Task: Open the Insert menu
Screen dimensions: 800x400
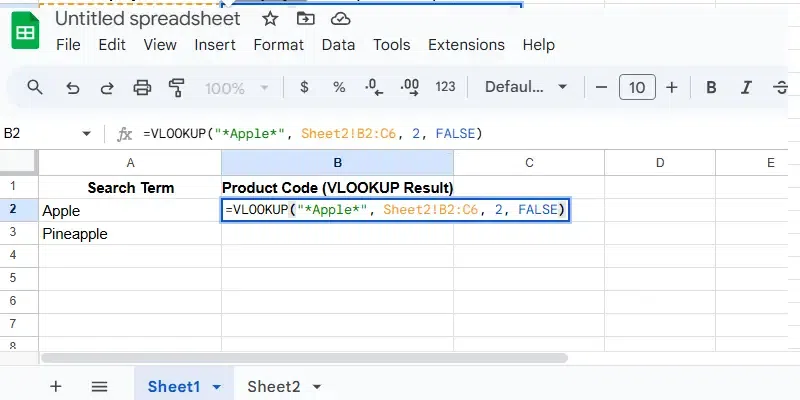Action: [x=215, y=45]
